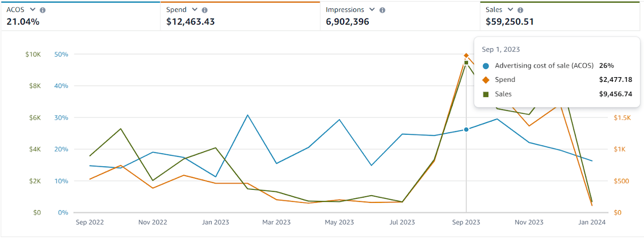
Task: Click the tooltip Spend value $2,477.18
Action: (616, 80)
